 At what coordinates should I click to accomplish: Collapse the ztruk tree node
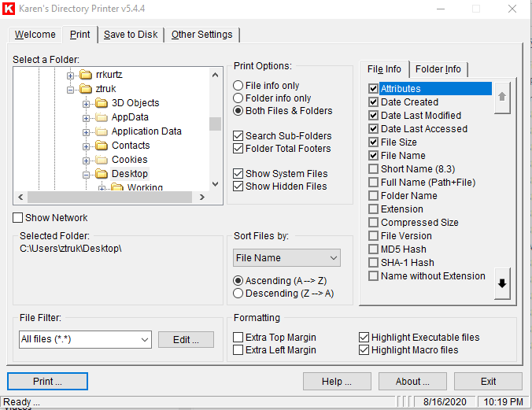coord(70,90)
